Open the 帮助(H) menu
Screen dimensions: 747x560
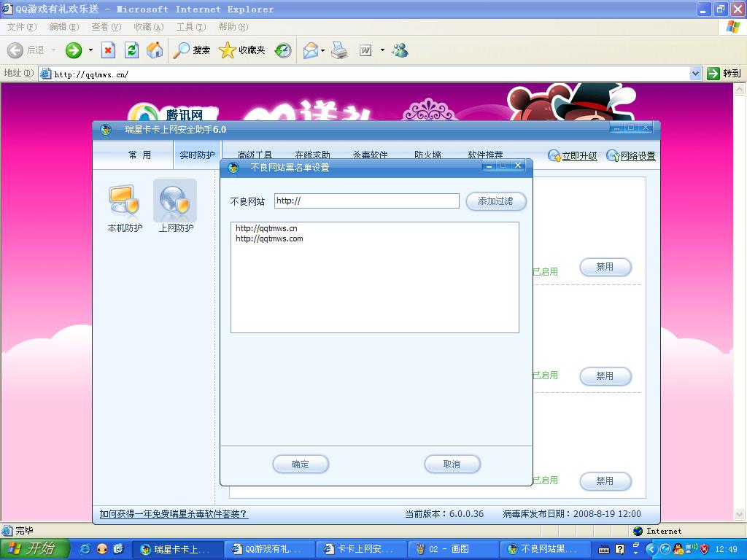[233, 27]
